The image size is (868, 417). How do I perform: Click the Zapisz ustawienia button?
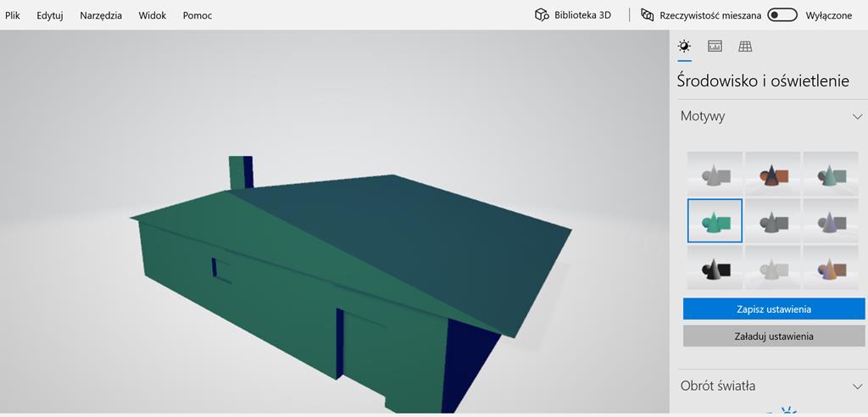point(774,309)
